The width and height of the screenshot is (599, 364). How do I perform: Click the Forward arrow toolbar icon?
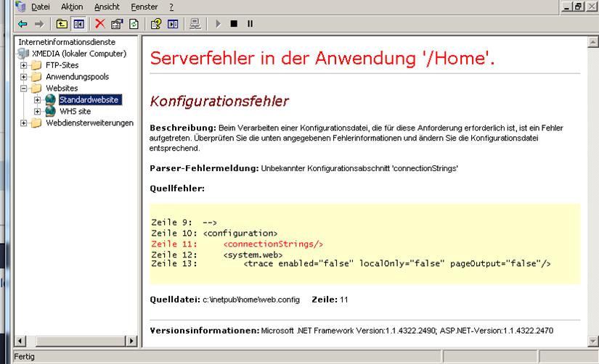tap(39, 24)
